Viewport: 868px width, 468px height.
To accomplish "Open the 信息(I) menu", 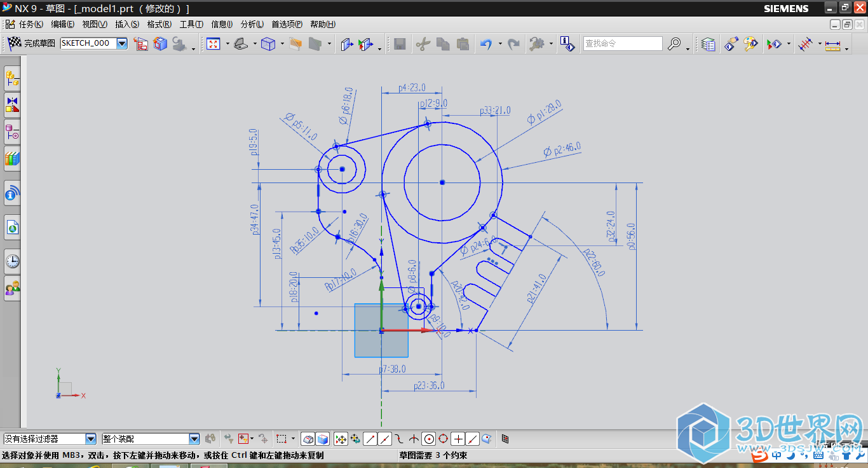I will (x=222, y=24).
